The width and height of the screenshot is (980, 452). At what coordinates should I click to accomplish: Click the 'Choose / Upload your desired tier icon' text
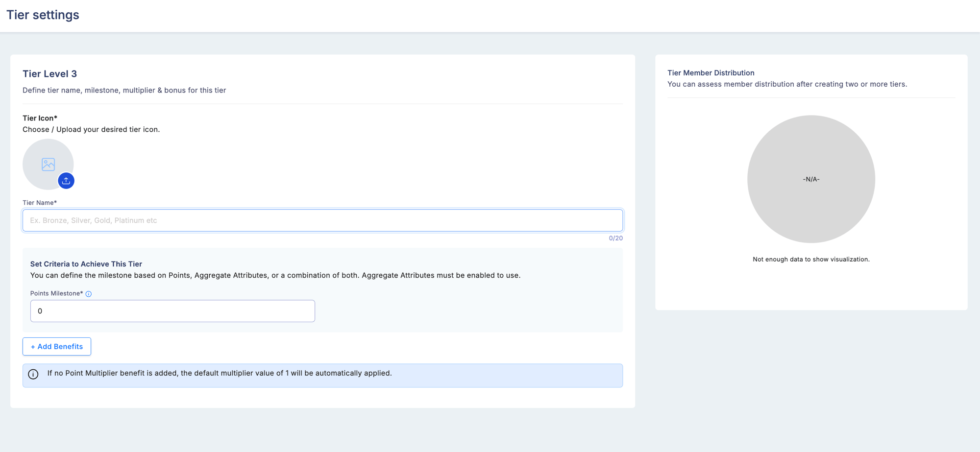coord(91,129)
